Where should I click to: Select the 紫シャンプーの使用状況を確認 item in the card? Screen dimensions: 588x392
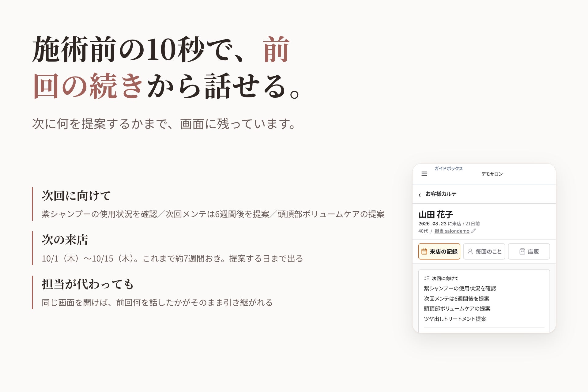click(460, 288)
